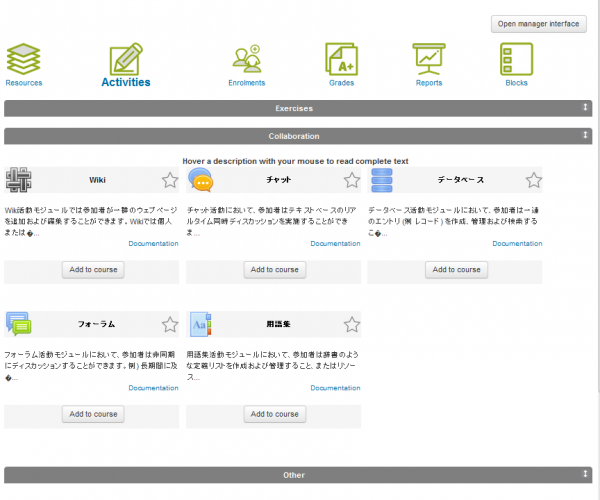Select the Activities pencil icon
600x500 pixels.
(126, 59)
